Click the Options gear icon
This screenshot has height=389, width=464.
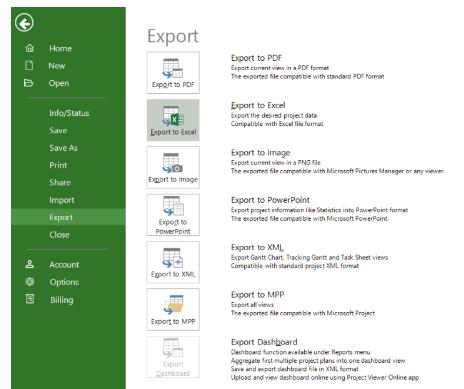30,282
